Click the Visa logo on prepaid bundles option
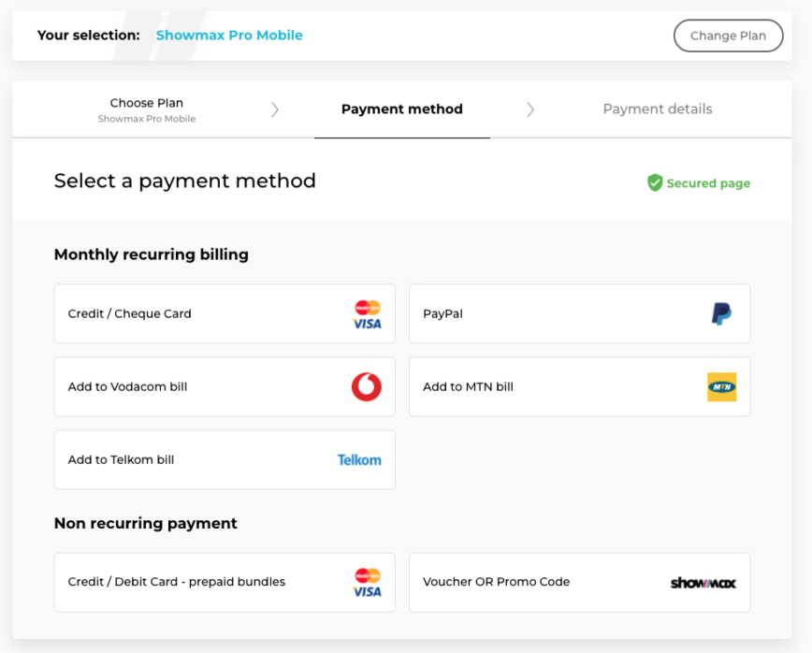Screen dimensions: 812x653 (367, 583)
